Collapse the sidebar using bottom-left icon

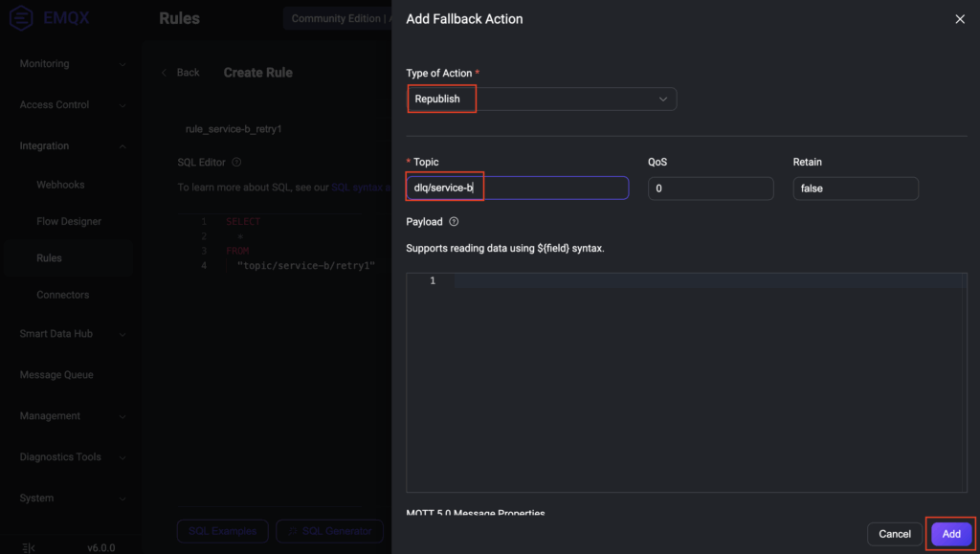29,547
